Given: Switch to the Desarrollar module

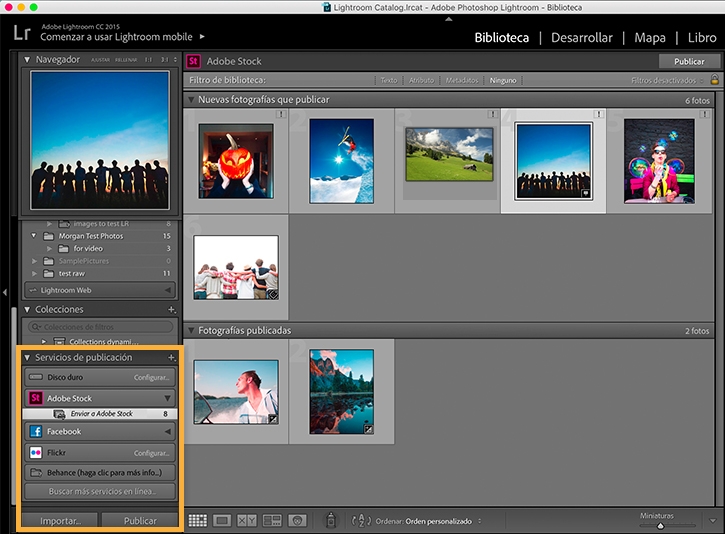Looking at the screenshot, I should tap(581, 37).
